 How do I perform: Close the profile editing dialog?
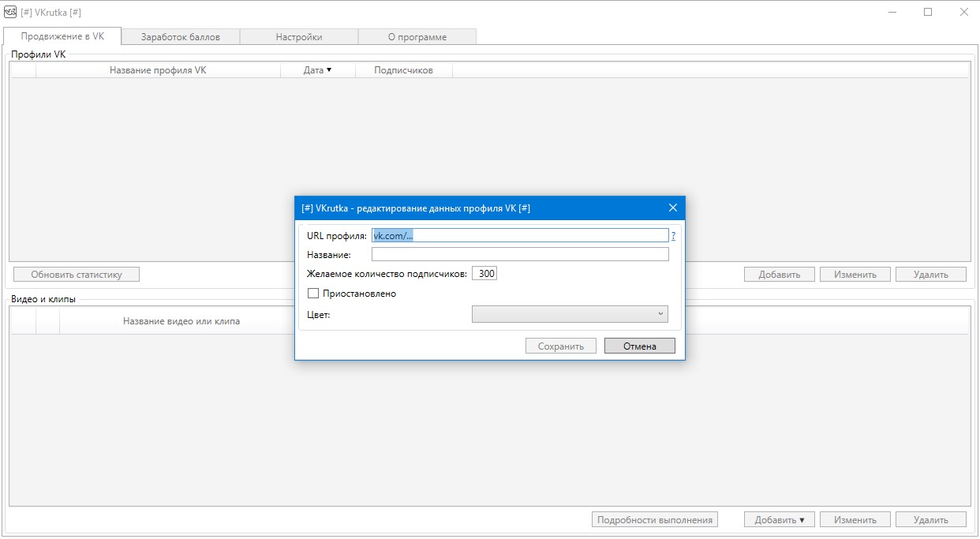tap(672, 208)
